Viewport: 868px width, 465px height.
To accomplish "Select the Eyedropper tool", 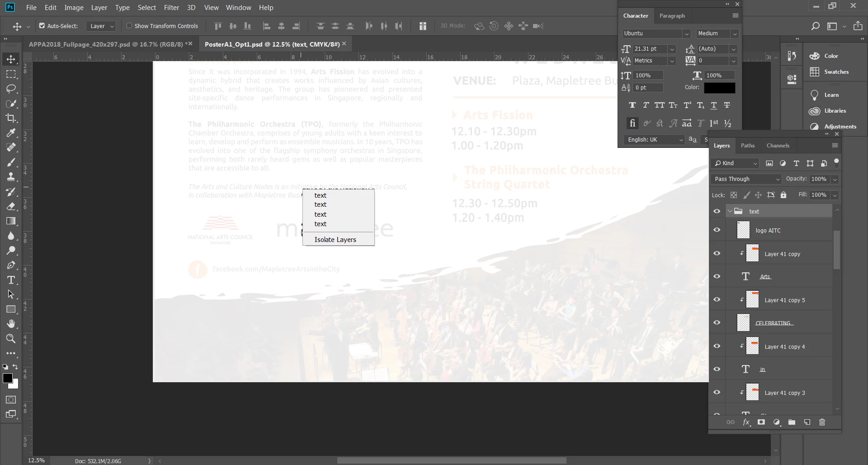I will pyautogui.click(x=11, y=133).
